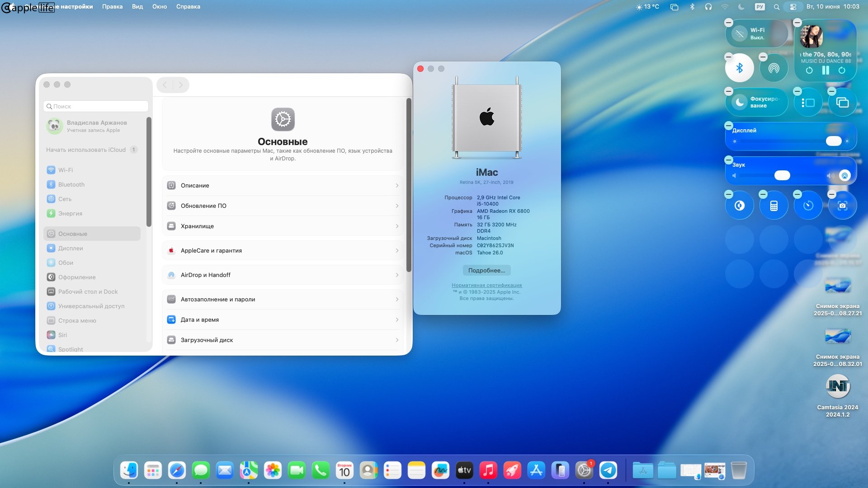The image size is (868, 488).
Task: Toggle Bluetooth in Control Center
Action: pos(739,68)
